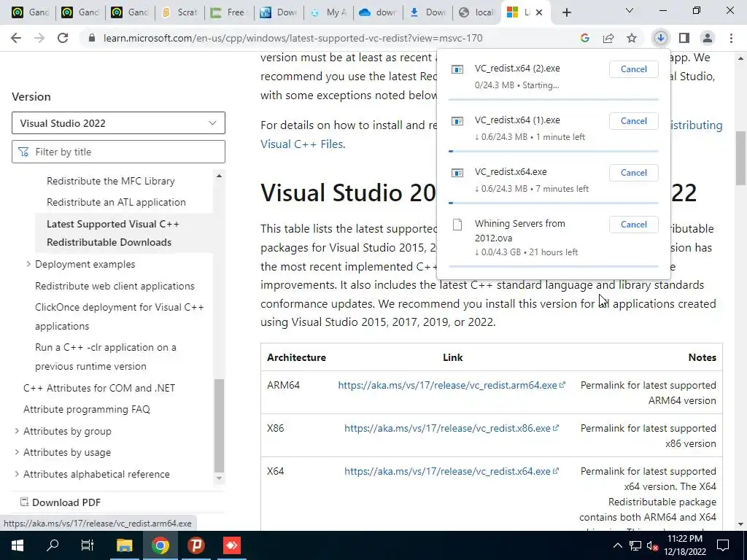Screen dimensions: 747x560
Task: Open Windows taskbar search
Action: [x=53, y=545]
